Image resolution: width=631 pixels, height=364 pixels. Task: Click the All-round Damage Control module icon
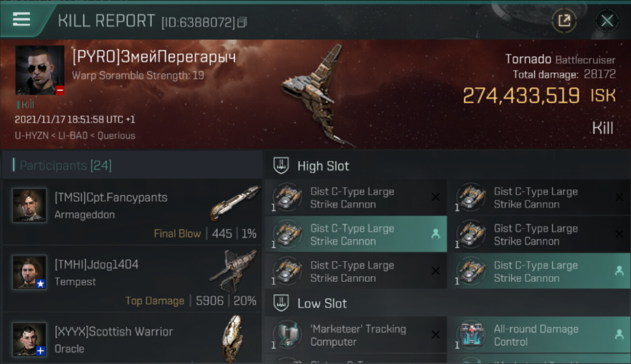(471, 335)
